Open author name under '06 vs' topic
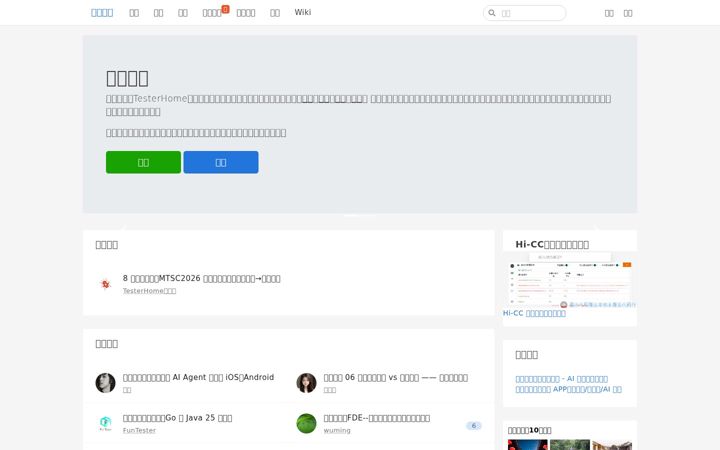This screenshot has height=450, width=720. pos(330,390)
